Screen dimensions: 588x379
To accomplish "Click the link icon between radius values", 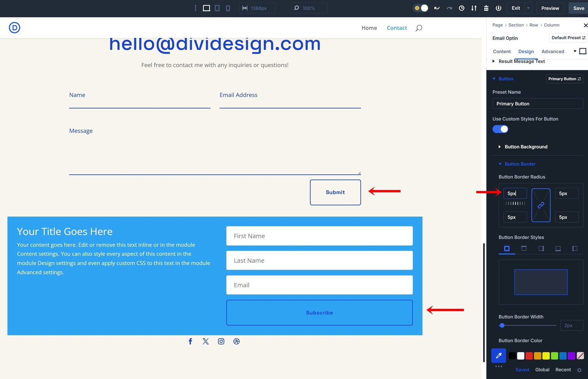I will (541, 205).
